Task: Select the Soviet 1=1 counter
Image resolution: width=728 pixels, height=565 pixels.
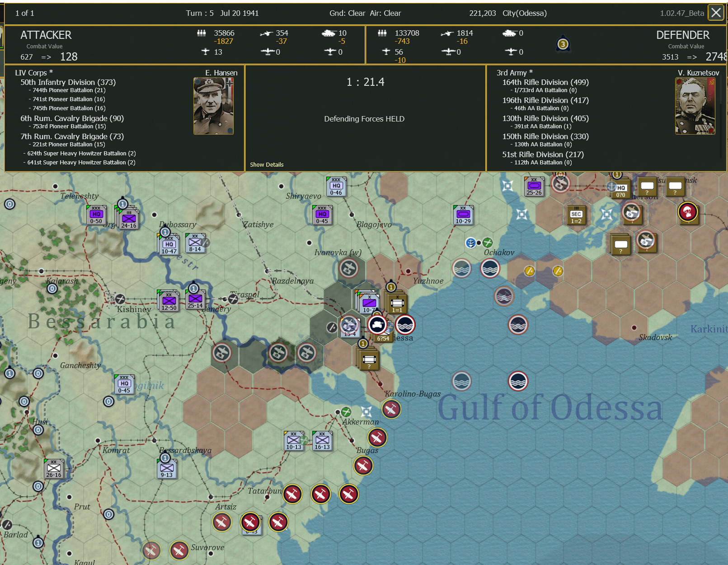Action: tap(397, 303)
